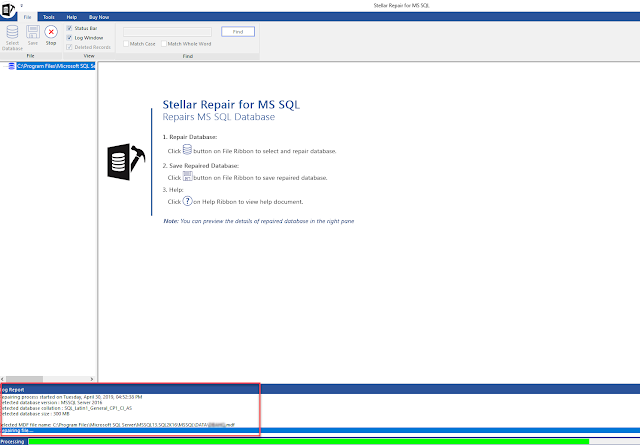
Task: Toggle the Deleted Records checkbox
Action: (69, 47)
